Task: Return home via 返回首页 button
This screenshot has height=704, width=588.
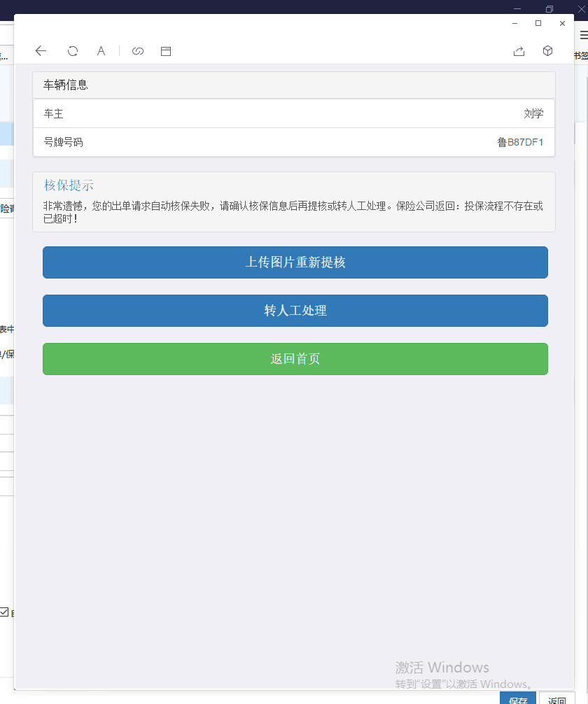Action: coord(295,359)
